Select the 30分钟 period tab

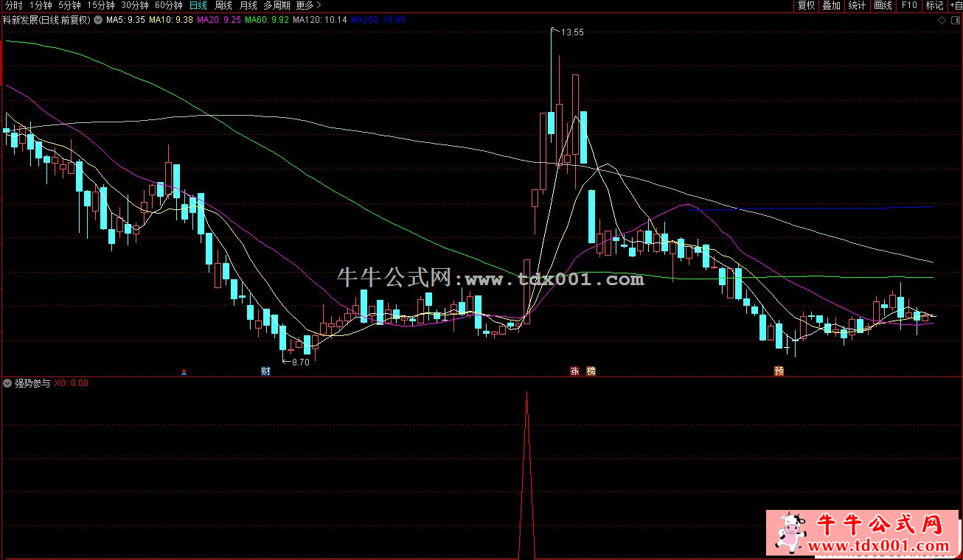pos(135,5)
